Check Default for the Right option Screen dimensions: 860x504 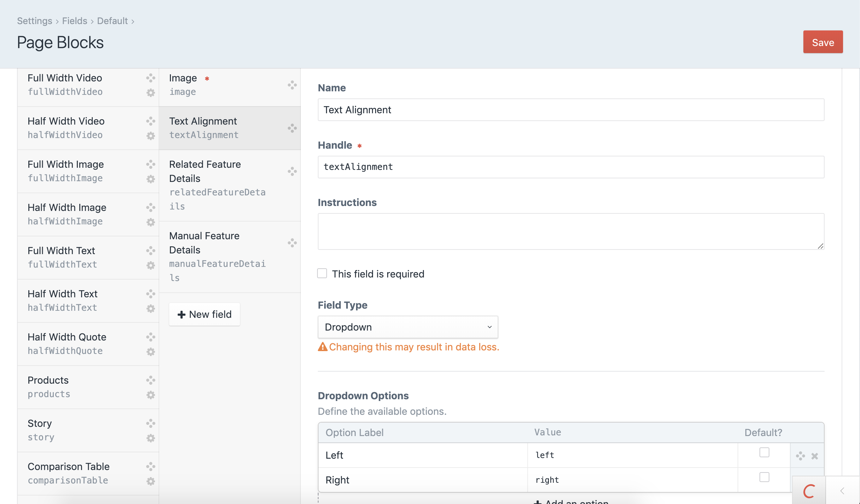(764, 477)
